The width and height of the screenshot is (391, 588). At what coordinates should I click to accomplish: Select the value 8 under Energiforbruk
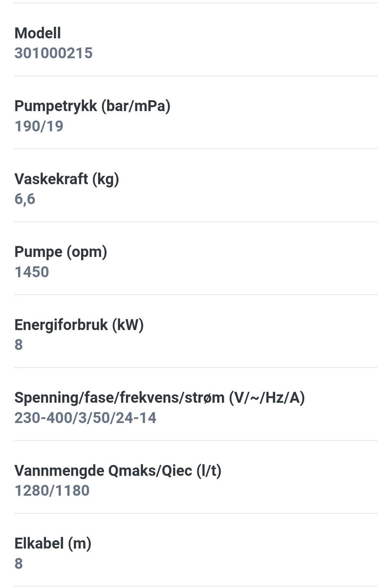19,344
